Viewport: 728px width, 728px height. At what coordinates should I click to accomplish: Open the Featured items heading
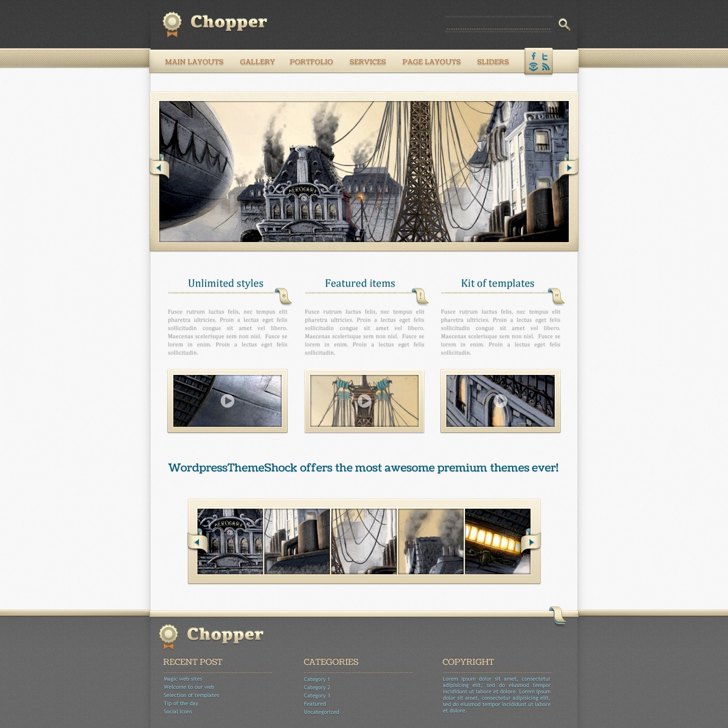click(360, 283)
